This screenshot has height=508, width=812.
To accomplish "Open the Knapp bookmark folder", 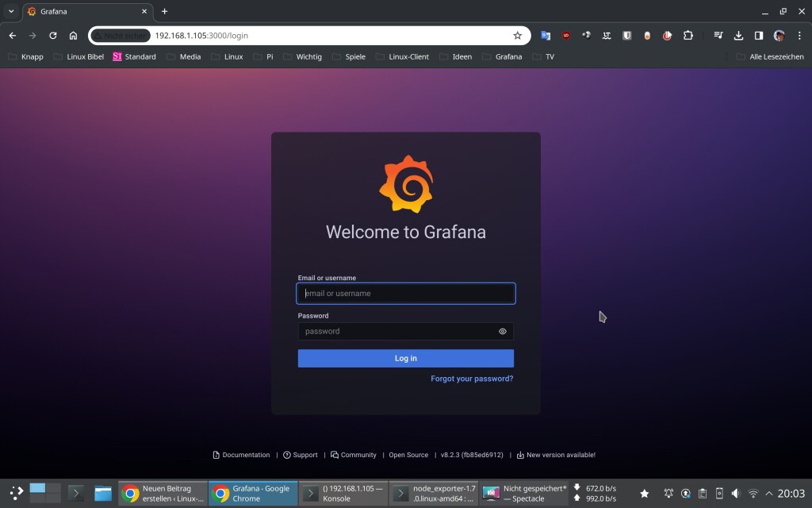I will tap(26, 56).
